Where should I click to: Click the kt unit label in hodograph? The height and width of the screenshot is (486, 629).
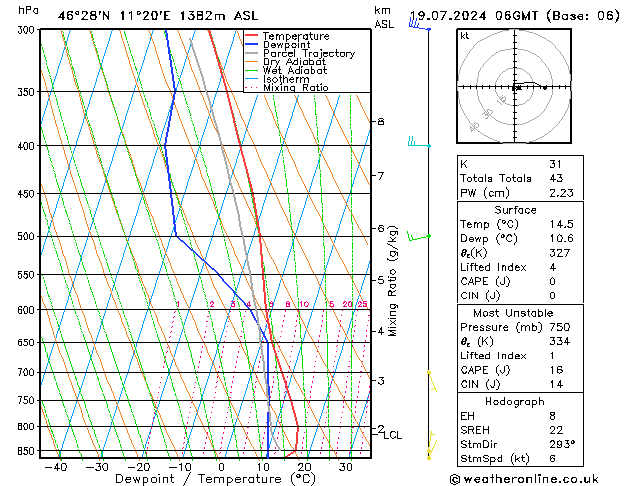(x=465, y=35)
